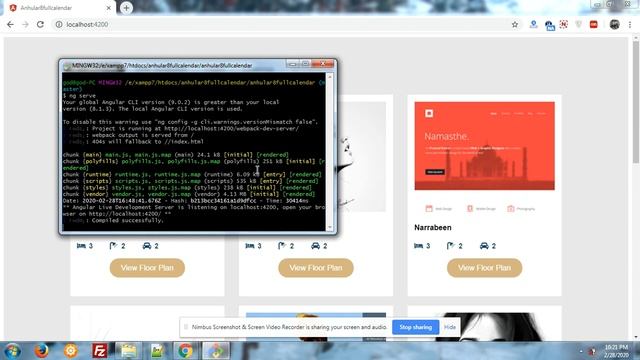Image resolution: width=640 pixels, height=360 pixels.
Task: Click the "$ ng serve" command line in the terminal
Action: 80,96
